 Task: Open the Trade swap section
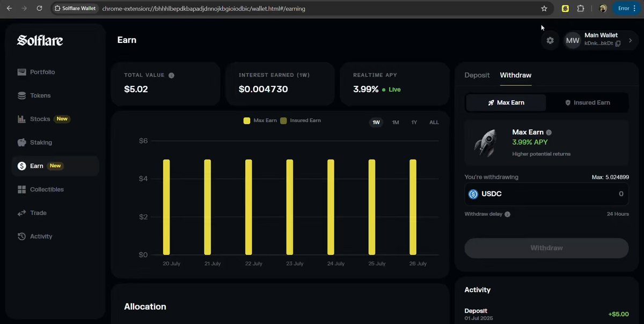(32, 213)
